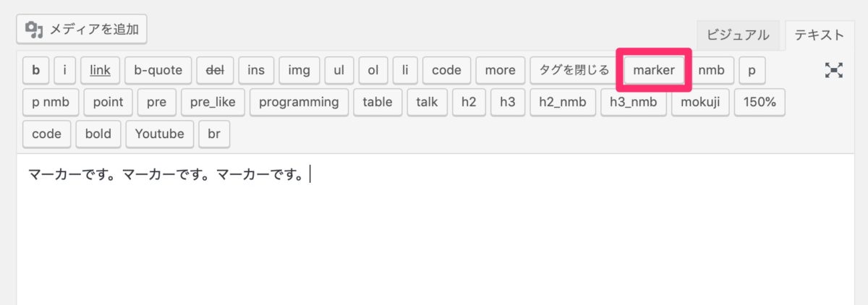The width and height of the screenshot is (868, 305).
Task: Toggle distraction-free fullscreen writing mode
Action: pyautogui.click(x=834, y=70)
